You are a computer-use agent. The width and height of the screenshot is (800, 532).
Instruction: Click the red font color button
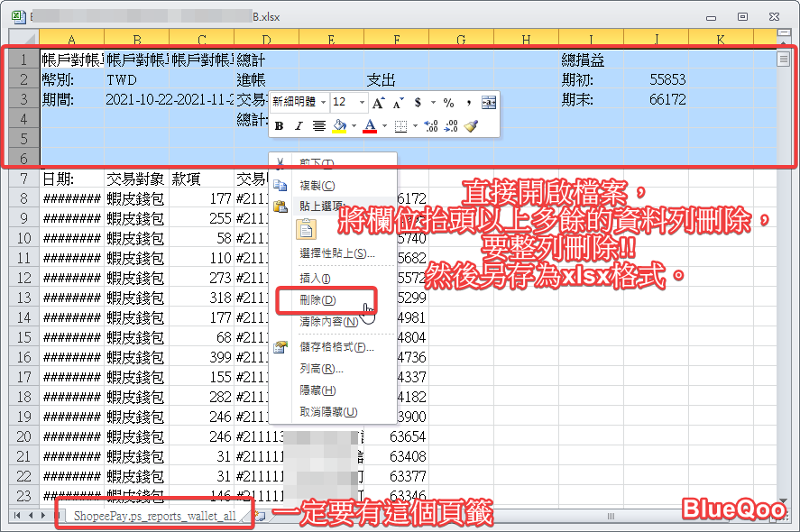point(370,126)
